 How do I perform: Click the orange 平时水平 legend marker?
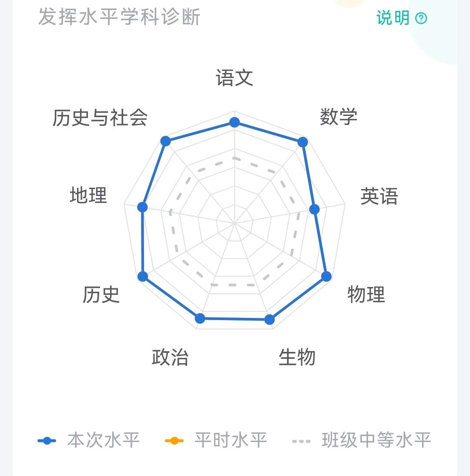(x=175, y=441)
